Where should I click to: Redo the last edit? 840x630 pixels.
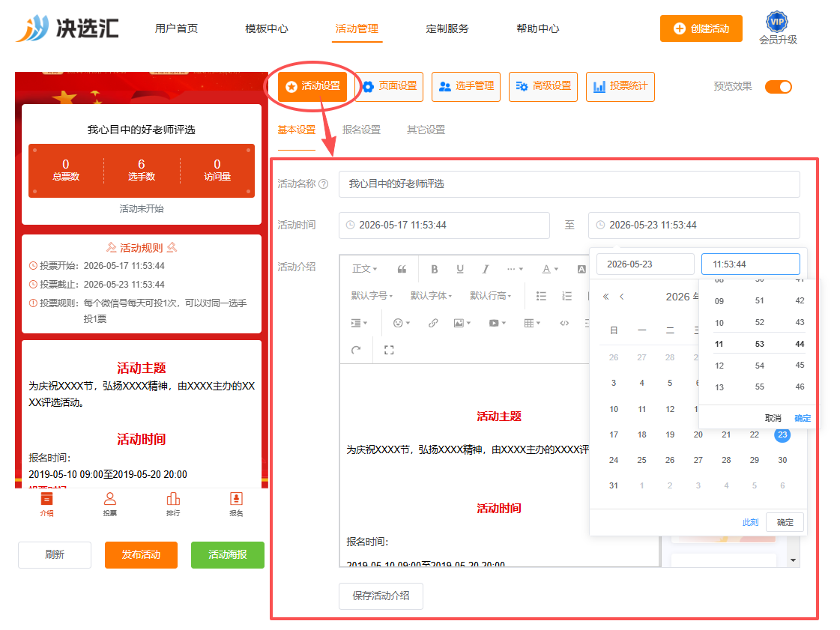click(x=356, y=351)
